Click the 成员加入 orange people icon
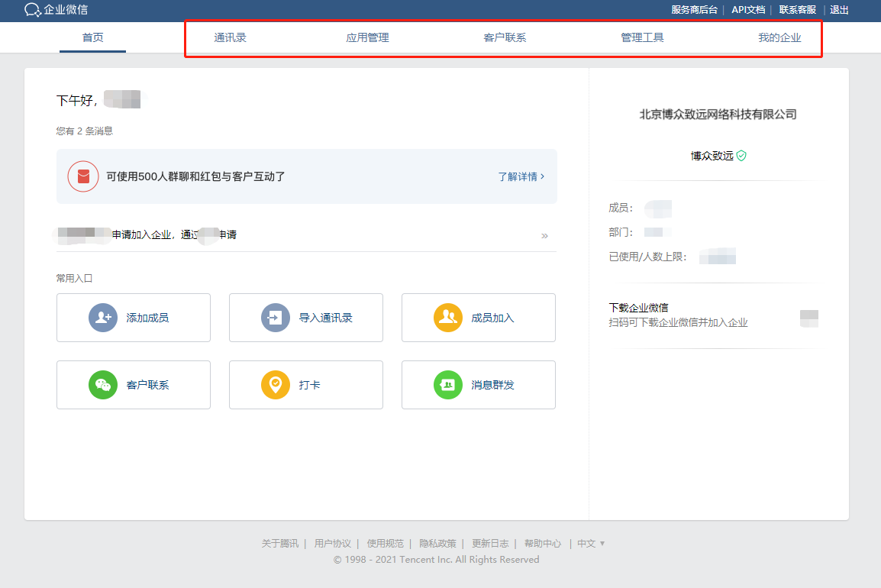Viewport: 881px width, 588px height. (448, 318)
